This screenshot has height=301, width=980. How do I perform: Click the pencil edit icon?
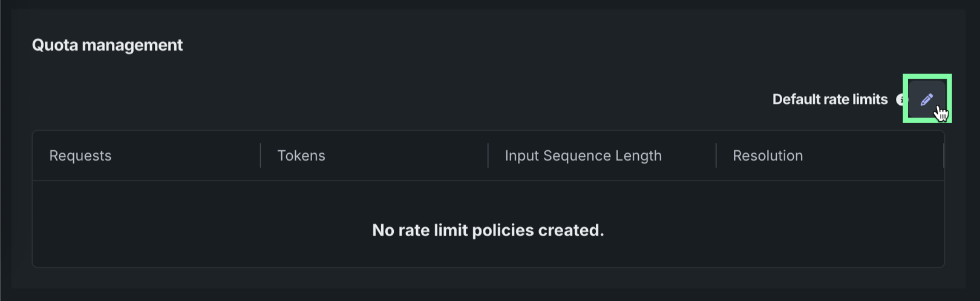click(x=926, y=99)
